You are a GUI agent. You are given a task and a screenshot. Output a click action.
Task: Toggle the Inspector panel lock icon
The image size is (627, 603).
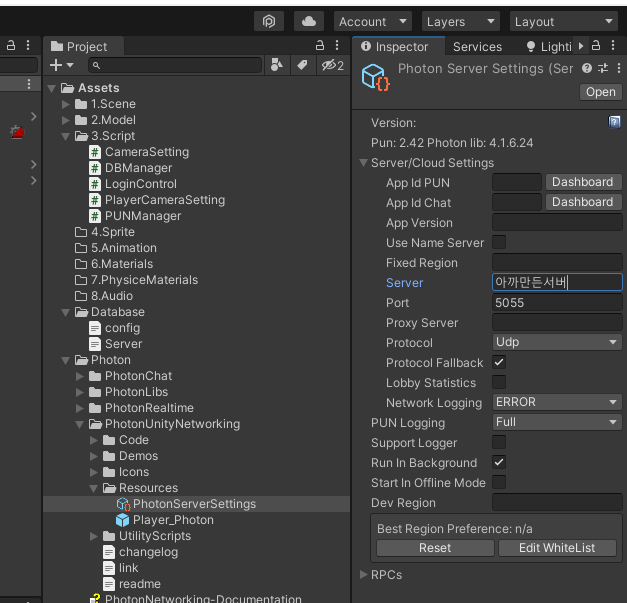(596, 46)
